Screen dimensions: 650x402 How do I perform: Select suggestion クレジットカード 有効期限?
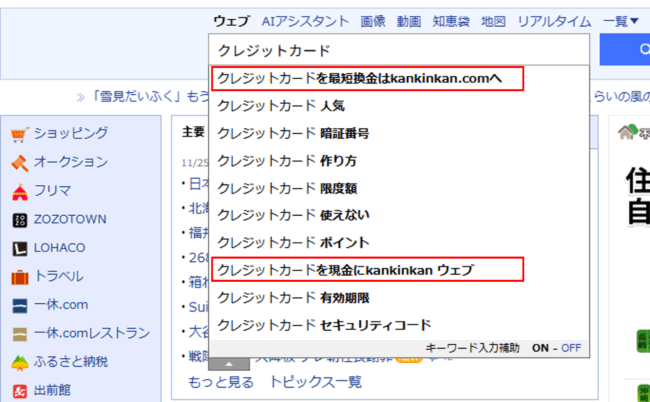pos(399,298)
